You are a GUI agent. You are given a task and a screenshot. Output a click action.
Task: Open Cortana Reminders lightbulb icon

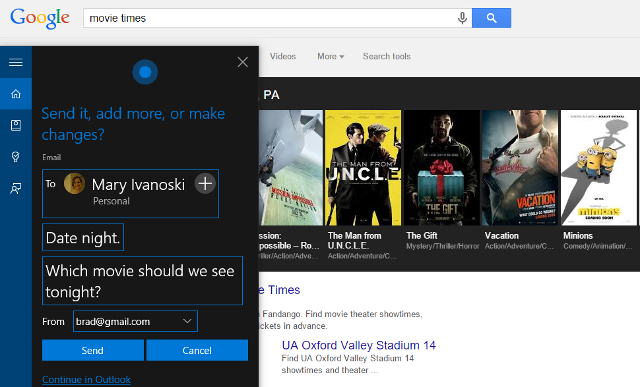tap(16, 157)
